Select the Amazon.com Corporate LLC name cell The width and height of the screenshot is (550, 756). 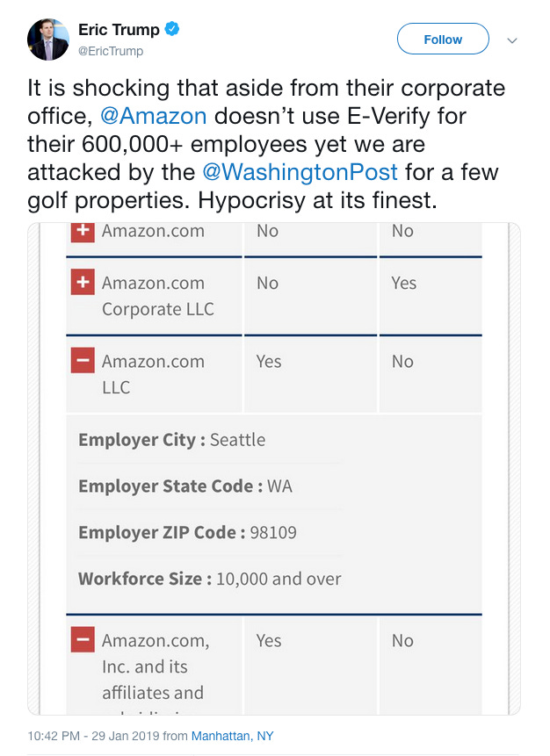(x=158, y=296)
